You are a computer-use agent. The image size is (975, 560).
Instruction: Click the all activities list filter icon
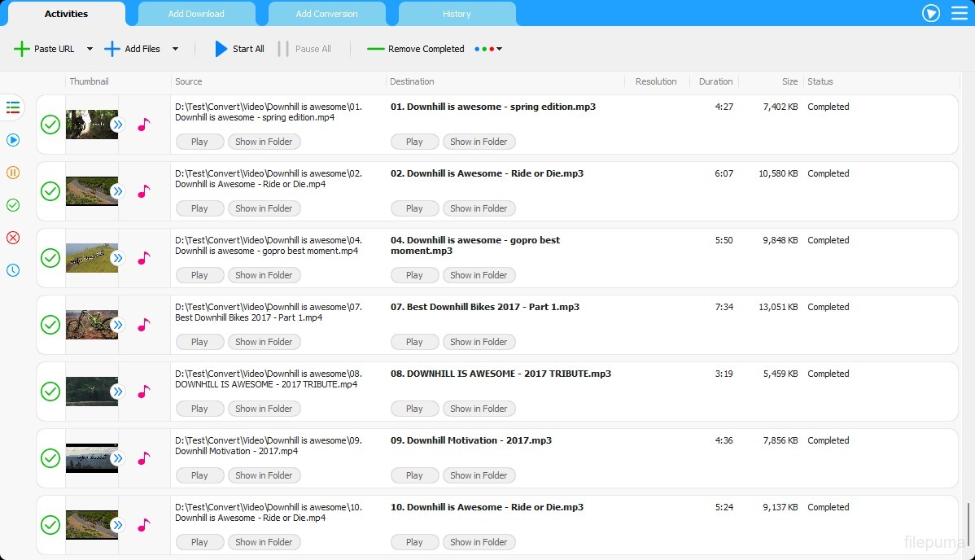(x=13, y=107)
